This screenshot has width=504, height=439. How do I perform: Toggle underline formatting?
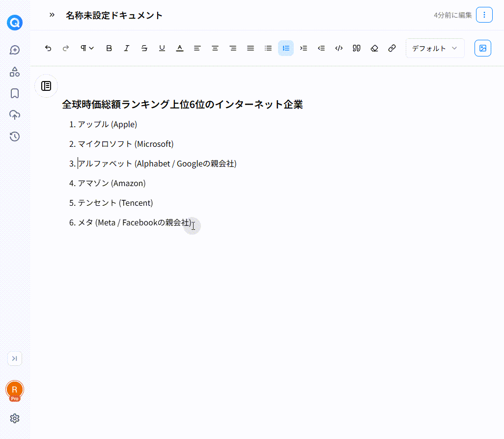pos(162,48)
